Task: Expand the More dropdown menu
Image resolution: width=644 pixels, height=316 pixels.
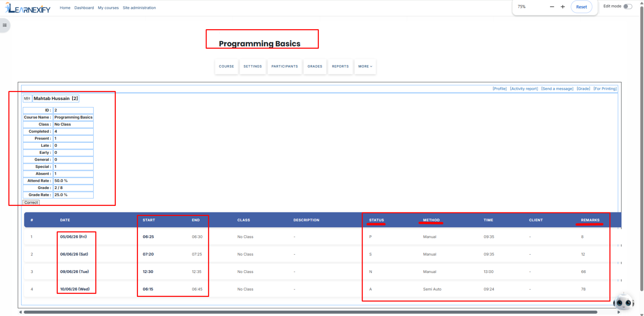Action: [365, 66]
